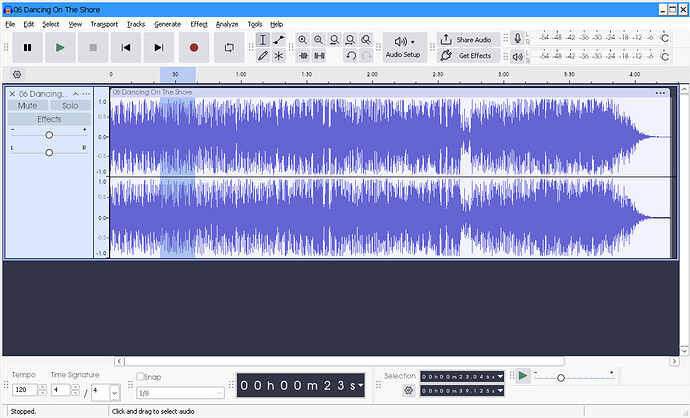Toggle the Loop button
690x418 pixels.
229,48
